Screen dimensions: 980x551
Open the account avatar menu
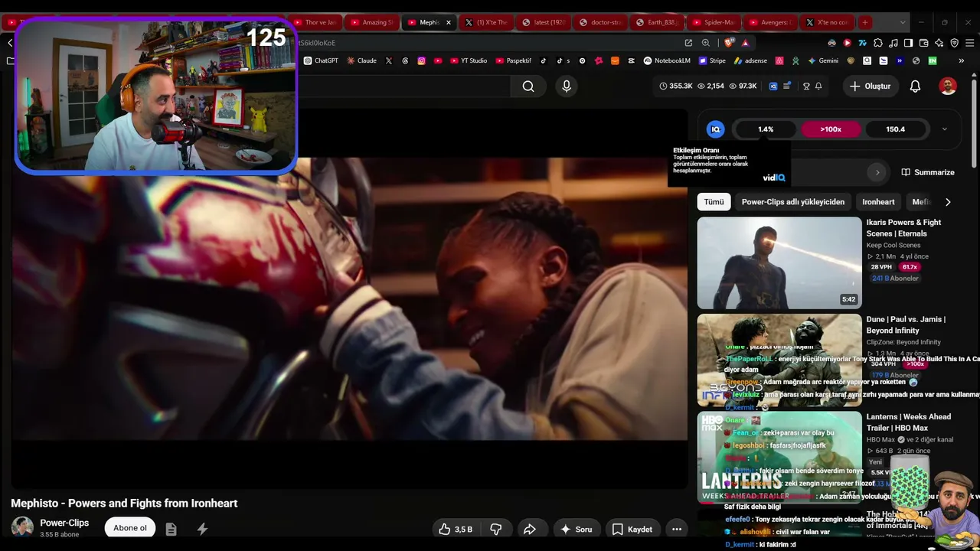click(x=948, y=86)
